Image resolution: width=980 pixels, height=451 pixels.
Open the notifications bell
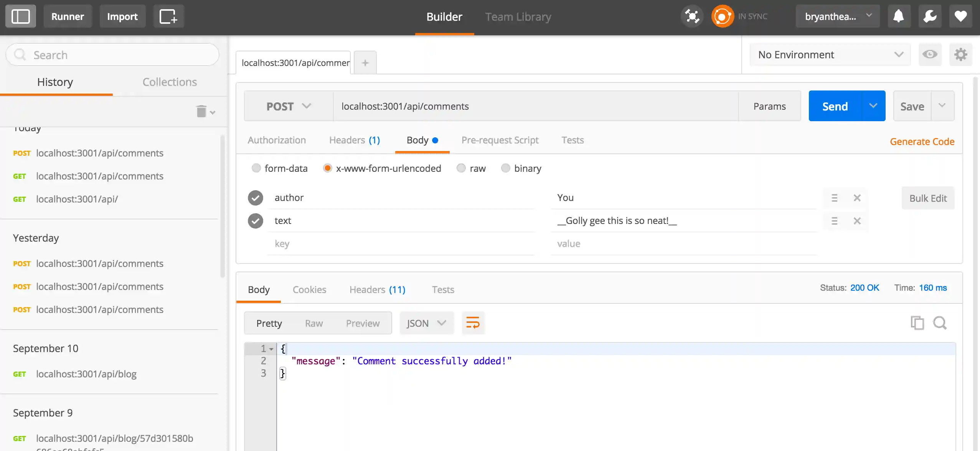(899, 16)
